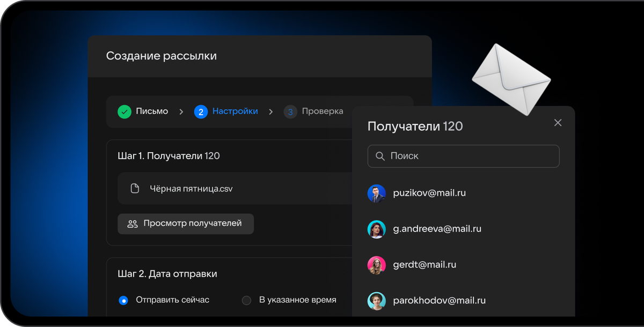Click the chevron after the Письмо step

(183, 112)
